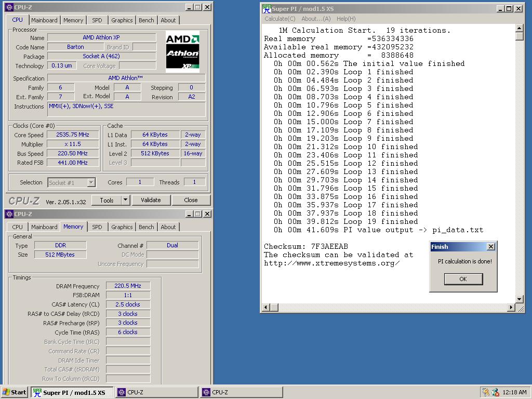Image resolution: width=532 pixels, height=399 pixels.
Task: Click Super PI horizontal scroll right arrow
Action: pos(511,308)
